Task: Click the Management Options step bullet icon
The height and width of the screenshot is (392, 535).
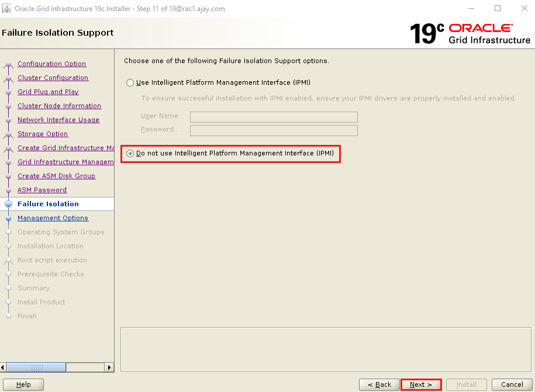Action: [9, 218]
